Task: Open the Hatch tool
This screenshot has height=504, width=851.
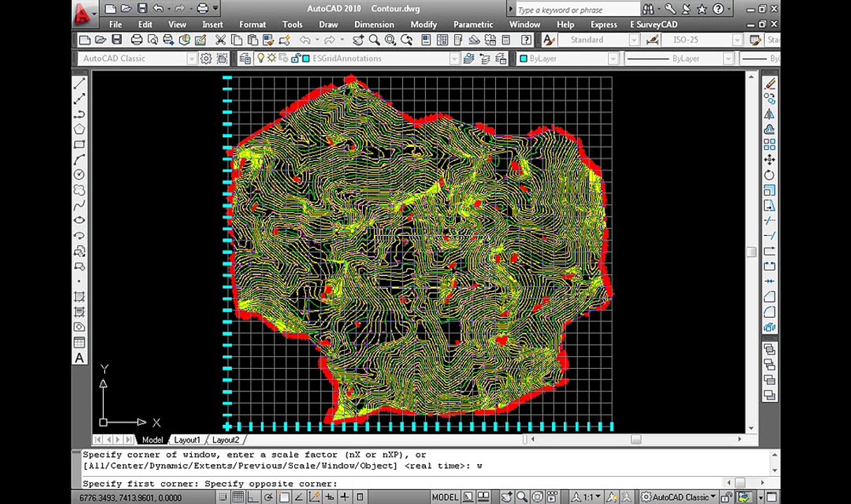Action: click(79, 297)
